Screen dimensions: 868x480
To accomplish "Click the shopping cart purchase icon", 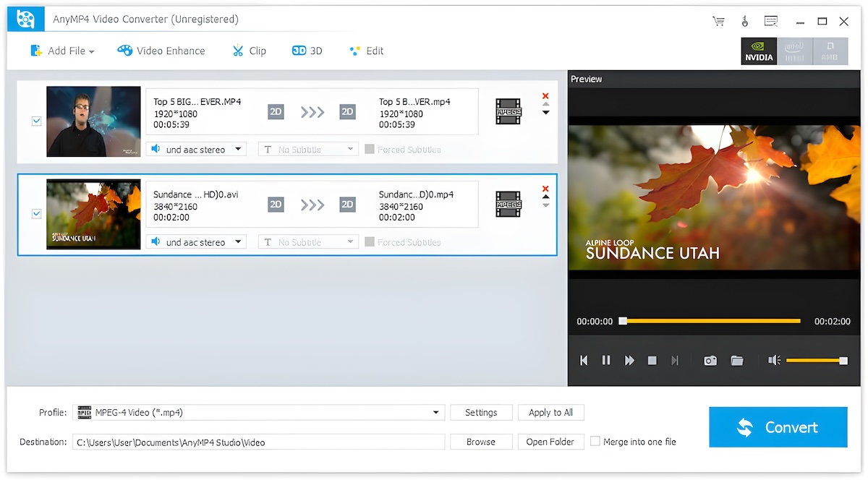I will point(718,21).
